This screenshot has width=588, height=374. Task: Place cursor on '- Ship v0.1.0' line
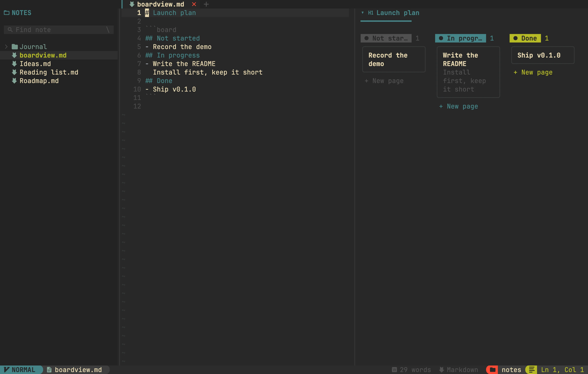171,89
